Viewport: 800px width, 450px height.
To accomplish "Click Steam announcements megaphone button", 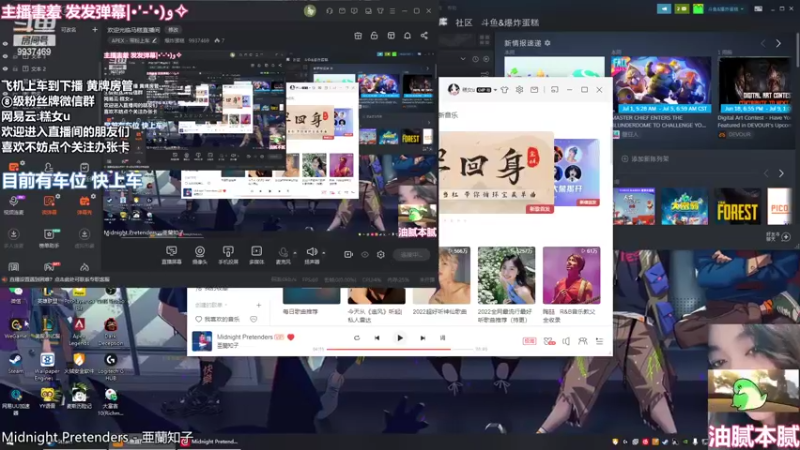I will click(x=664, y=9).
